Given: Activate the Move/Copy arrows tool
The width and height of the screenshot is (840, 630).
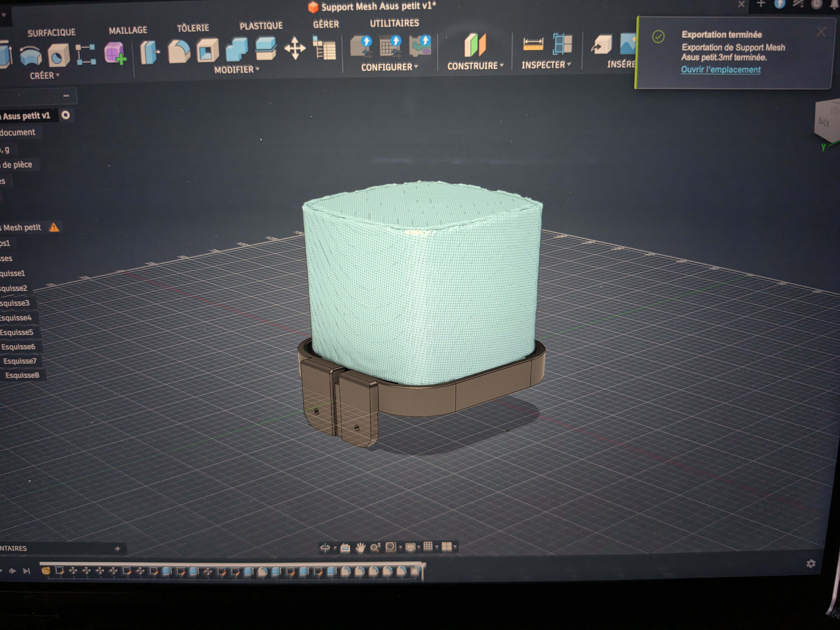Looking at the screenshot, I should [x=295, y=48].
